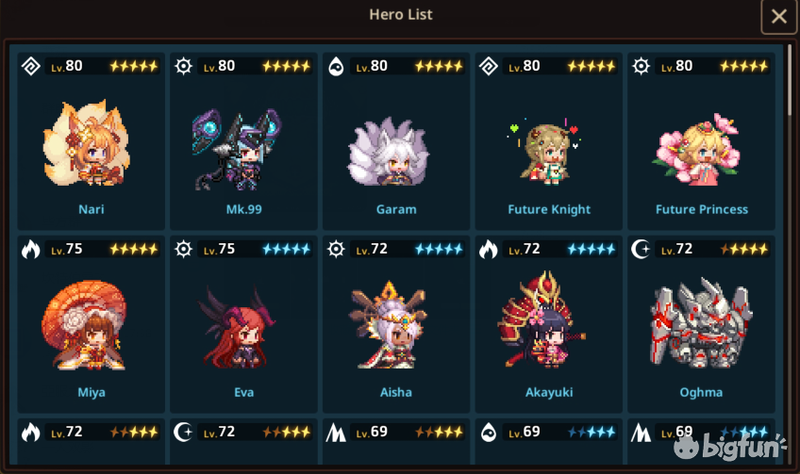Screen dimensions: 800x474
Task: Click Miya's gold star rating
Action: point(134,249)
